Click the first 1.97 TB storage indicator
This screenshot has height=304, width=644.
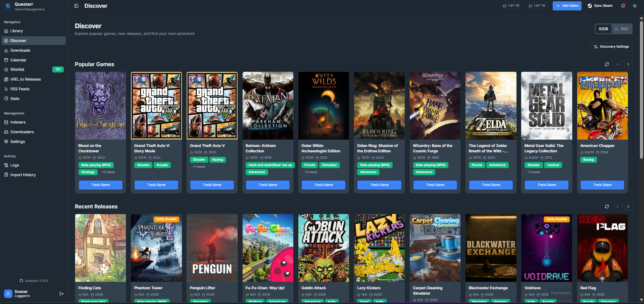tap(511, 6)
